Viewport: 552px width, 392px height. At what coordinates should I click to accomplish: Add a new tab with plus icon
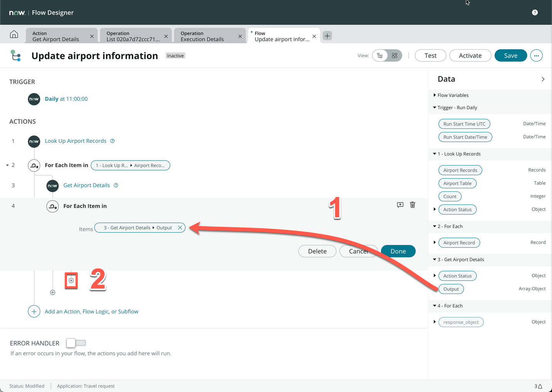click(x=327, y=36)
